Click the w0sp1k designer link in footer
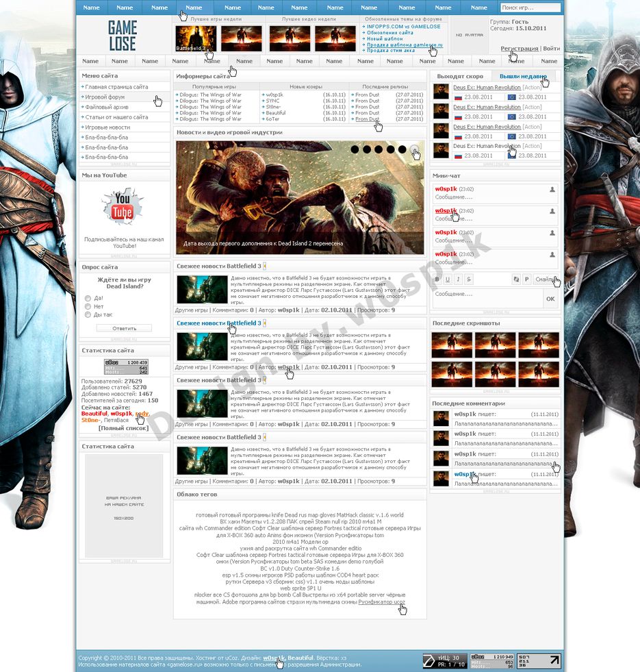 274,658
